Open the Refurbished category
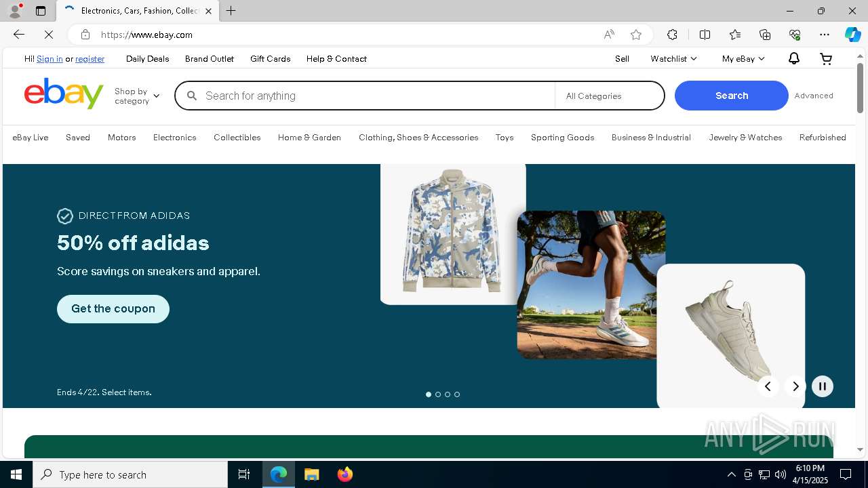868x488 pixels. click(823, 138)
